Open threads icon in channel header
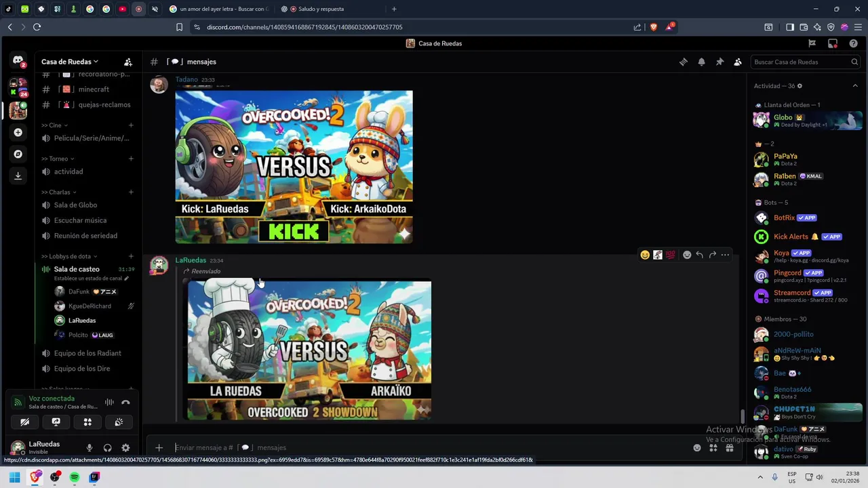This screenshot has height=488, width=868. click(x=684, y=62)
